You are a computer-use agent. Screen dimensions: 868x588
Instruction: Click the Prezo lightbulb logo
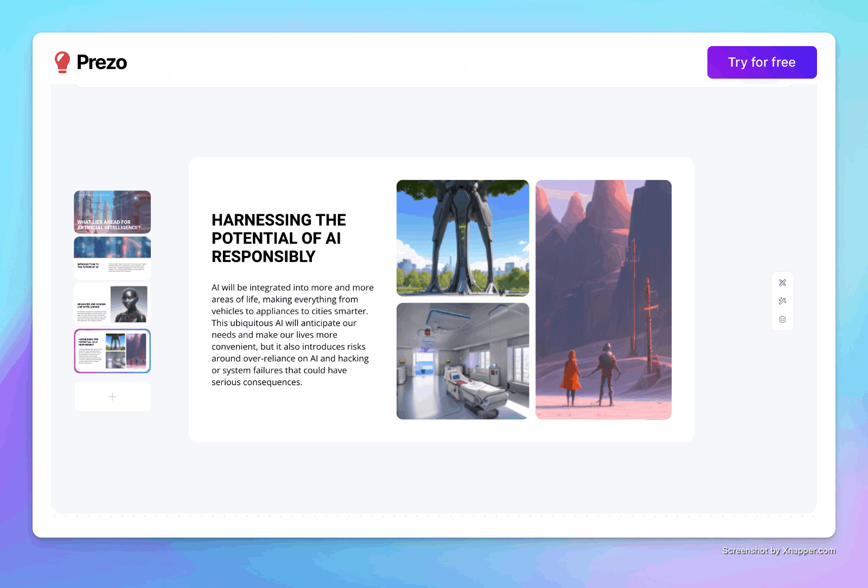[x=62, y=62]
